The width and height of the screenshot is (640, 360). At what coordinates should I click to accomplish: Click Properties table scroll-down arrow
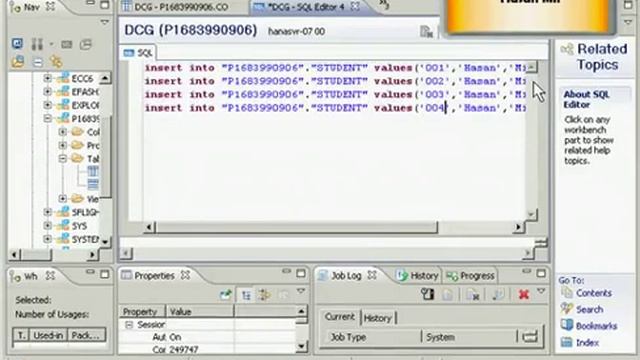[x=301, y=347]
